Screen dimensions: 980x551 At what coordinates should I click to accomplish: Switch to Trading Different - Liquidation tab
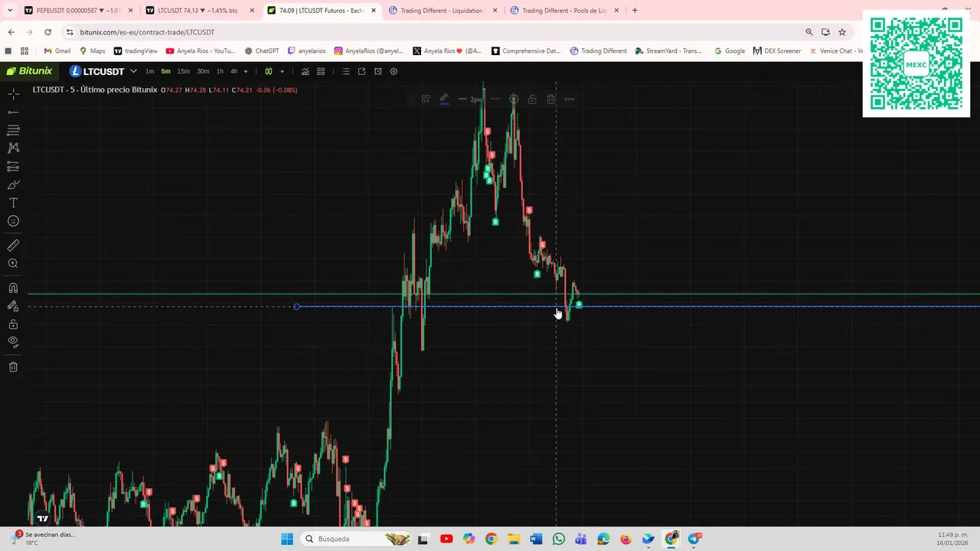click(x=442, y=11)
